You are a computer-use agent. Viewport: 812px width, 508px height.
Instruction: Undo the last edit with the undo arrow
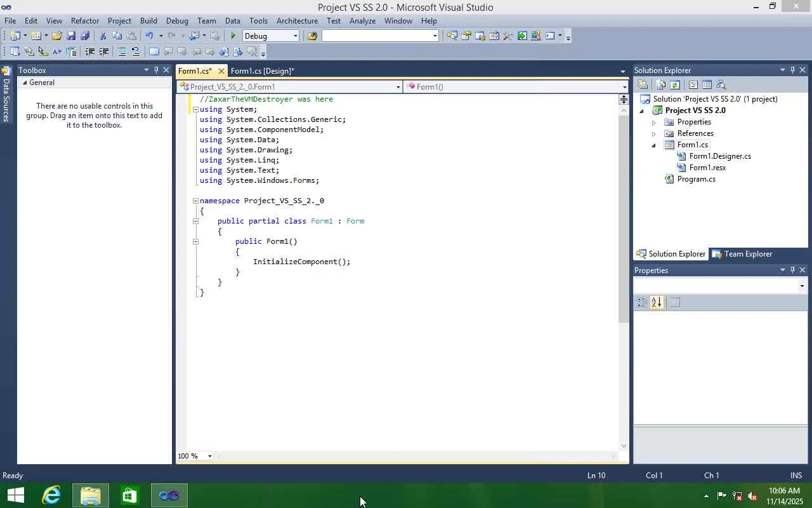tap(149, 36)
